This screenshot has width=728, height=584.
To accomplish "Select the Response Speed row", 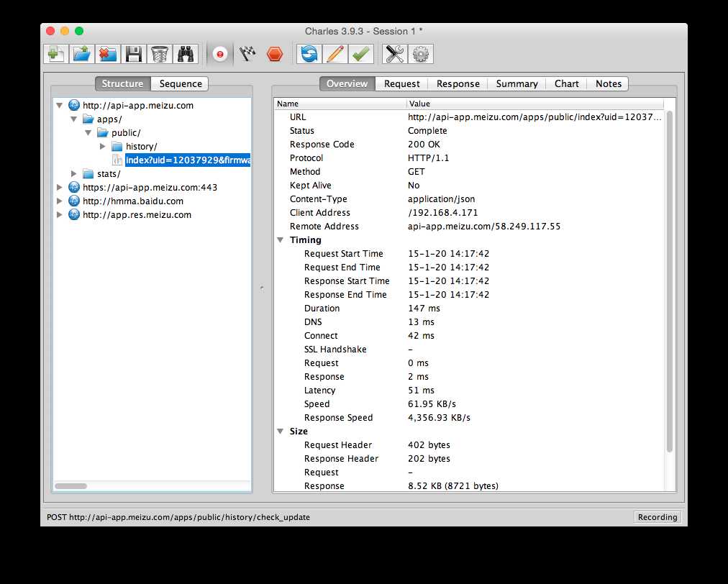I will coord(469,417).
